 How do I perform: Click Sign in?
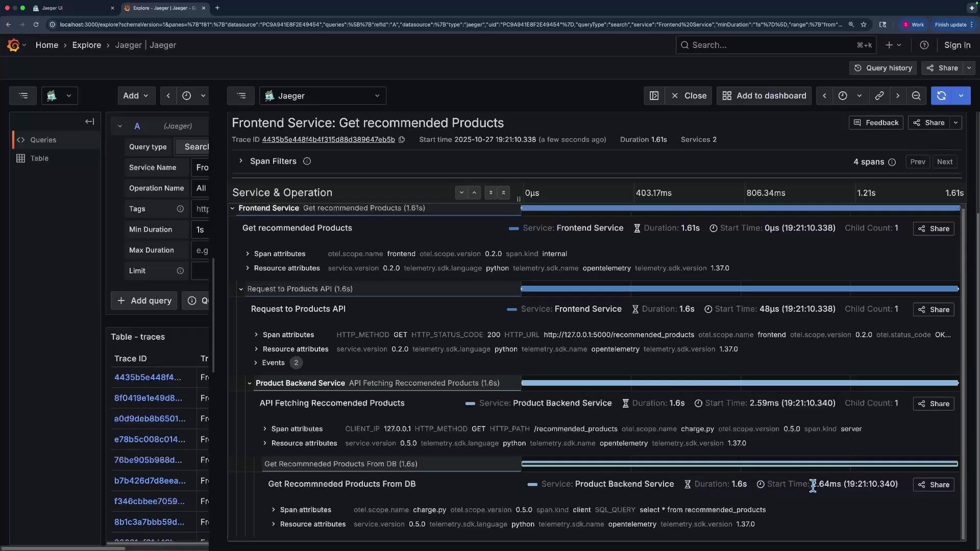[957, 45]
